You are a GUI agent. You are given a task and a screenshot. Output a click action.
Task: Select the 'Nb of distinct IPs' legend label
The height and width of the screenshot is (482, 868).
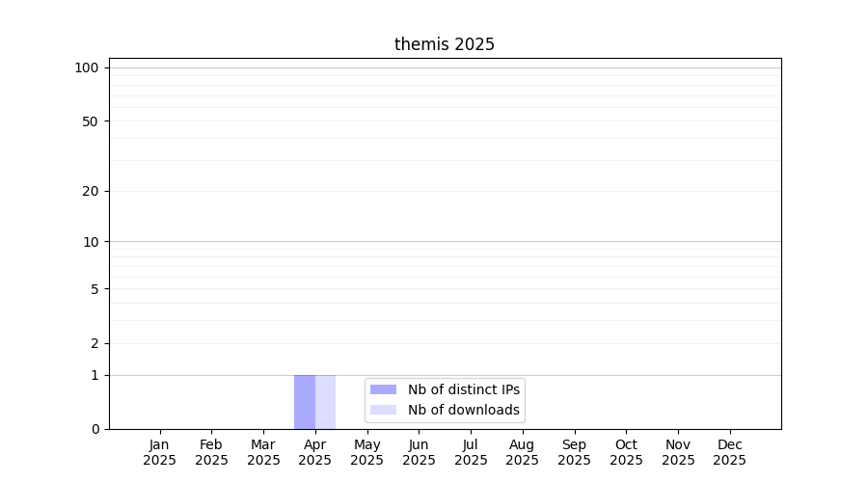(x=463, y=389)
